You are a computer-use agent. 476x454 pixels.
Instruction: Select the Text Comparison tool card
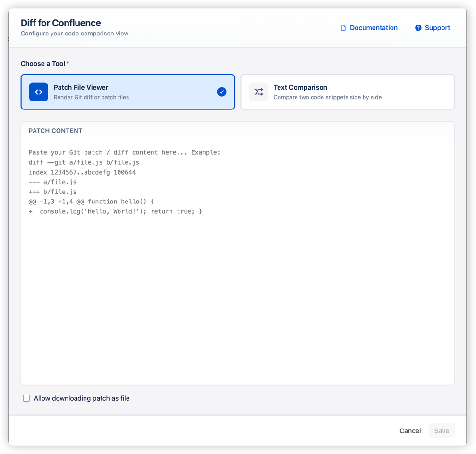[348, 92]
